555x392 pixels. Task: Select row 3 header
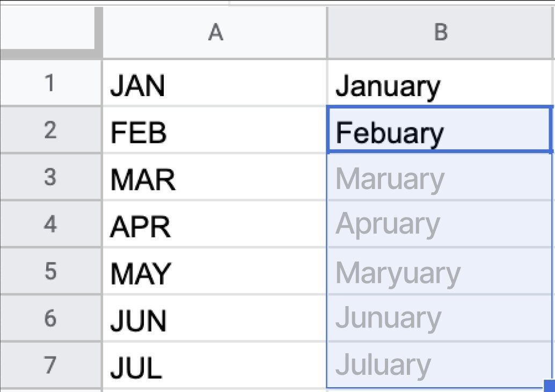click(x=50, y=177)
